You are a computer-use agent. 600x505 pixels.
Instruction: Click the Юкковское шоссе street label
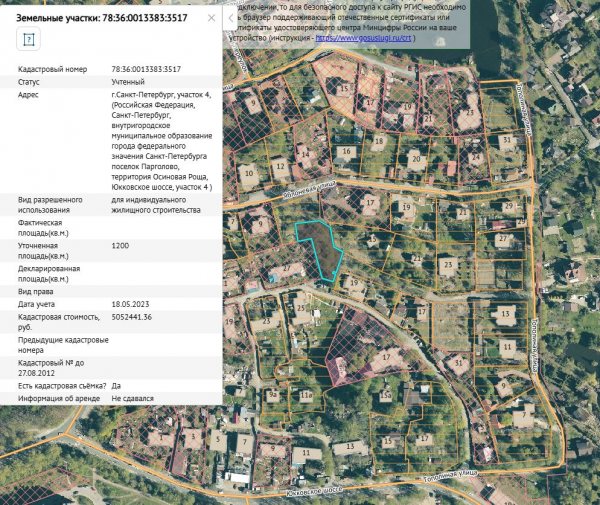(x=320, y=491)
